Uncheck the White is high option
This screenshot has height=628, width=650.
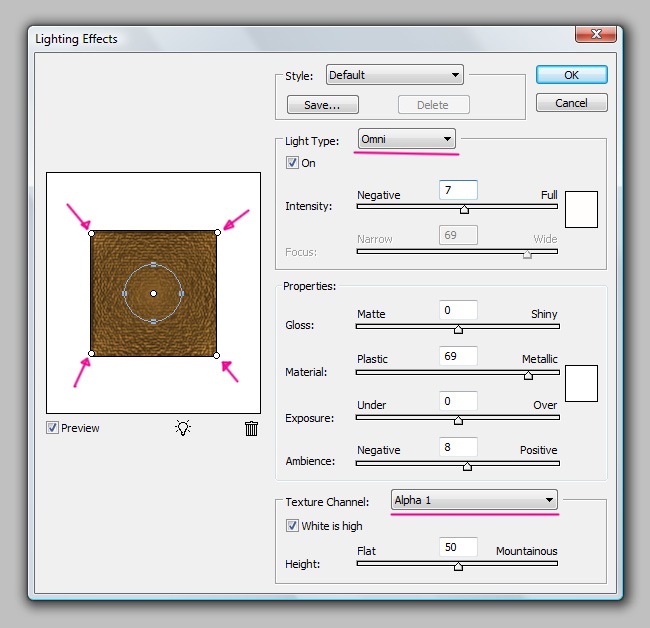[x=293, y=525]
